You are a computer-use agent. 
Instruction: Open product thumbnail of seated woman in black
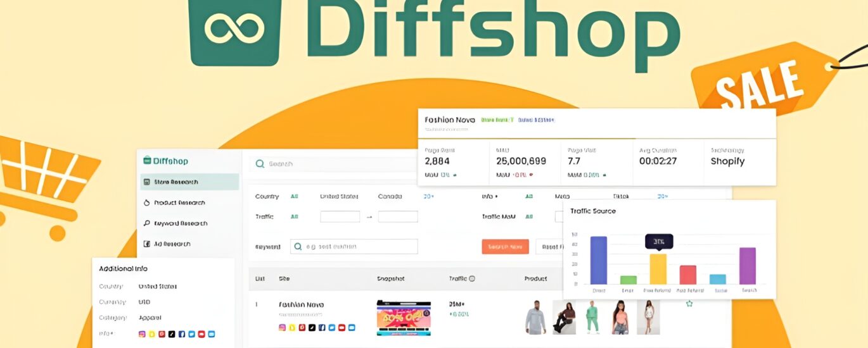[x=564, y=317]
